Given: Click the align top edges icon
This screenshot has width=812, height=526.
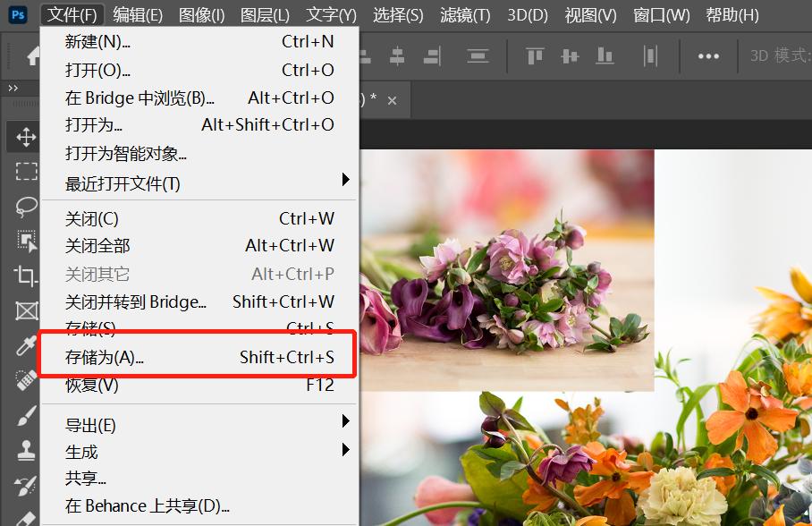Looking at the screenshot, I should click(534, 55).
